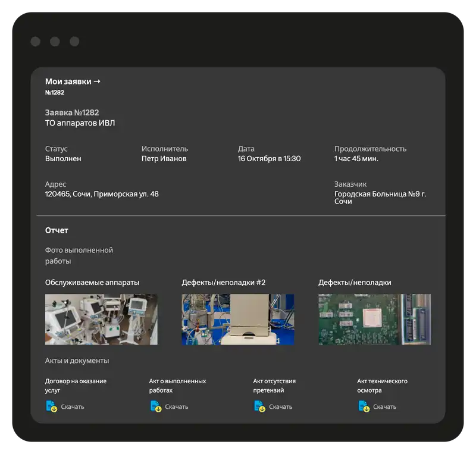This screenshot has height=454, width=476.
Task: Open the Дефекты/неполадки #2 photo
Action: (237, 320)
